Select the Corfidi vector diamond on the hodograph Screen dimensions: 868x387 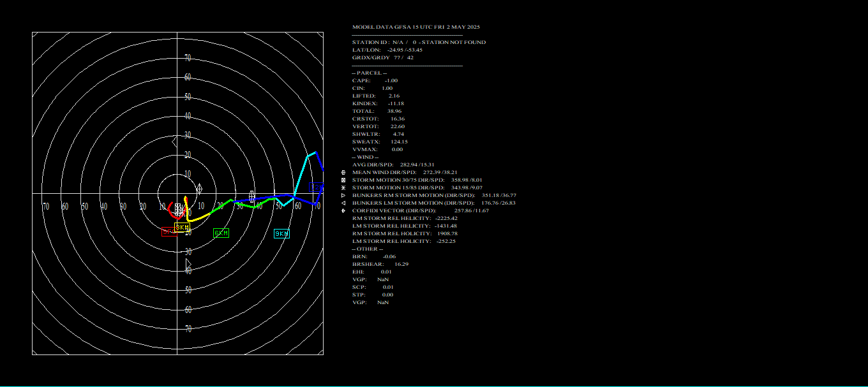click(x=199, y=189)
